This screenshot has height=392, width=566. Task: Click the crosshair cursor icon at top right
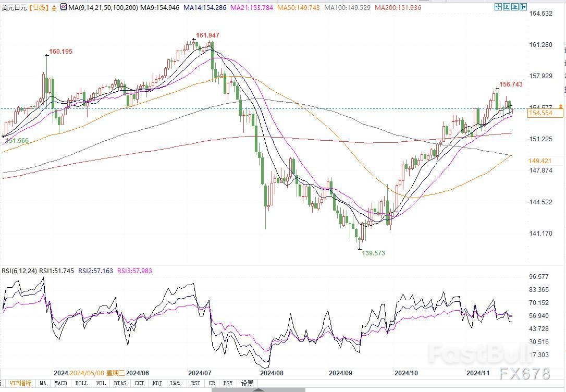(x=498, y=6)
